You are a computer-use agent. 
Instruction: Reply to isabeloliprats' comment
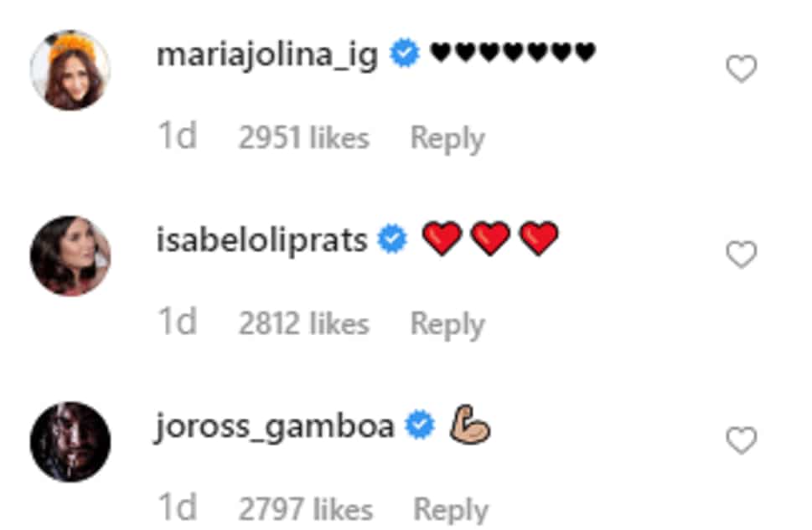coord(447,325)
